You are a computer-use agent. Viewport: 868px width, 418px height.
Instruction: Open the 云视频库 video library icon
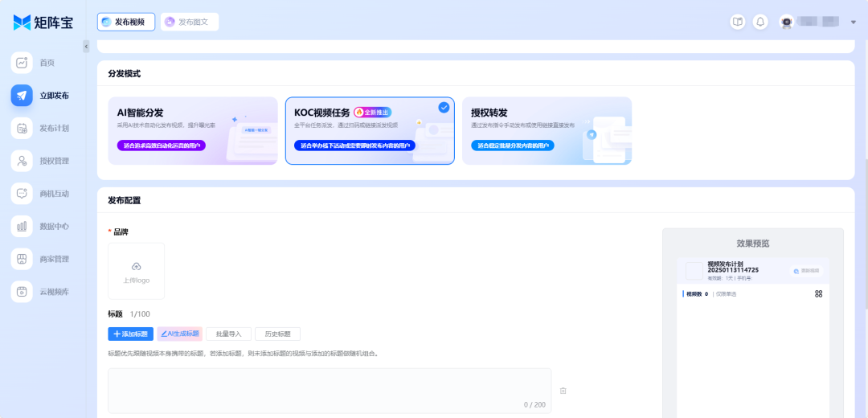tap(22, 291)
